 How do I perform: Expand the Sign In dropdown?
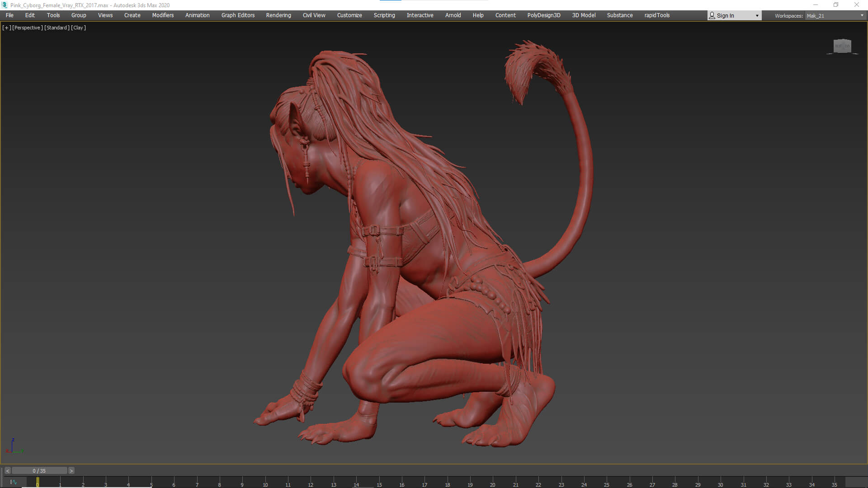(x=757, y=16)
